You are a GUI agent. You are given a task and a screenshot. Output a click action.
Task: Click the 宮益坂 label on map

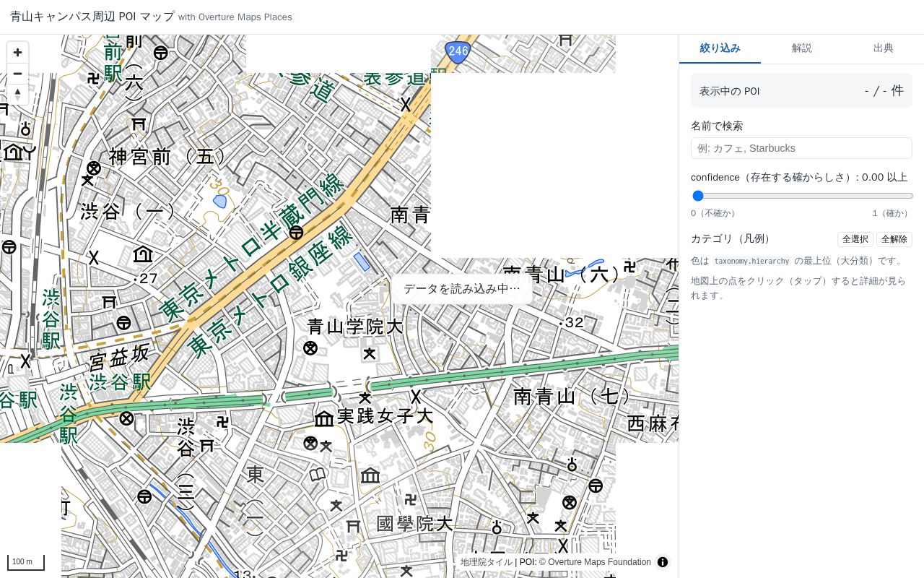click(120, 357)
